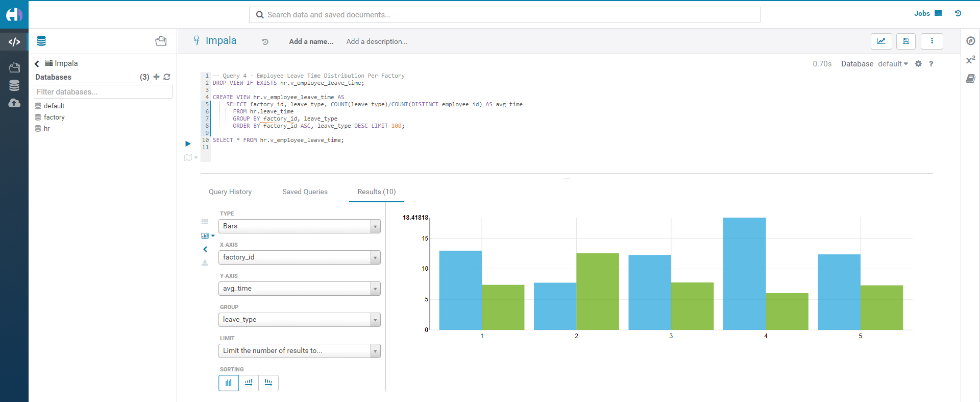
Task: Open the chart TYPE Bars dropdown
Action: coord(300,226)
